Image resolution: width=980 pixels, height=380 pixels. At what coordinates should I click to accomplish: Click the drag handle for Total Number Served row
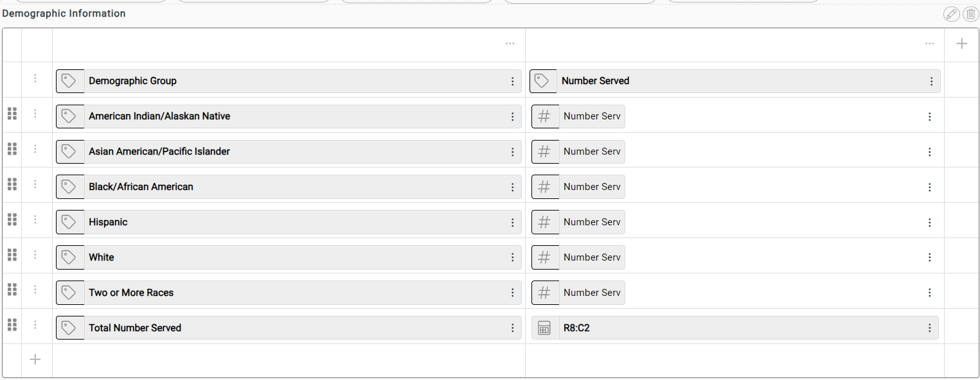click(x=12, y=325)
